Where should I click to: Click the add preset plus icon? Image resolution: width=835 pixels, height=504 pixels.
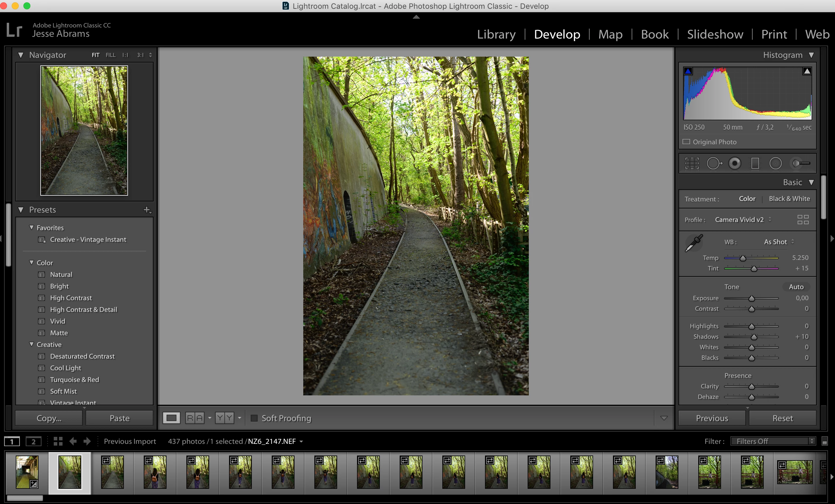click(147, 210)
